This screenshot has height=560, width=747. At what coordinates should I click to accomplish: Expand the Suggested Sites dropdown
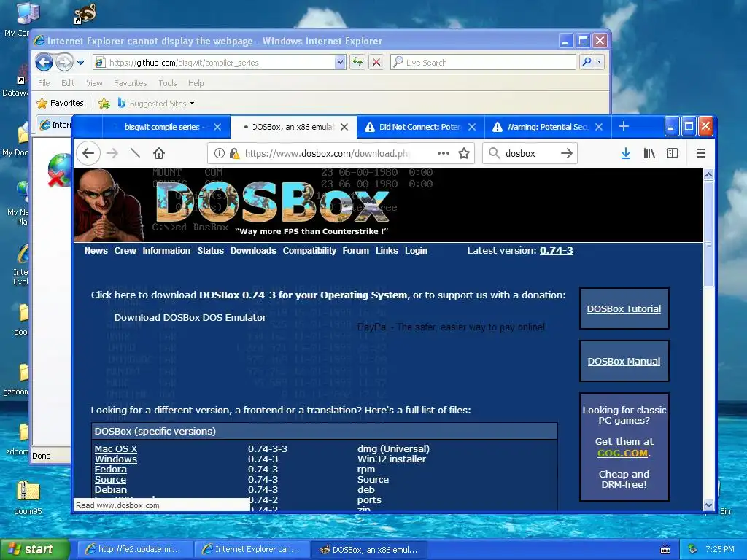coord(192,104)
